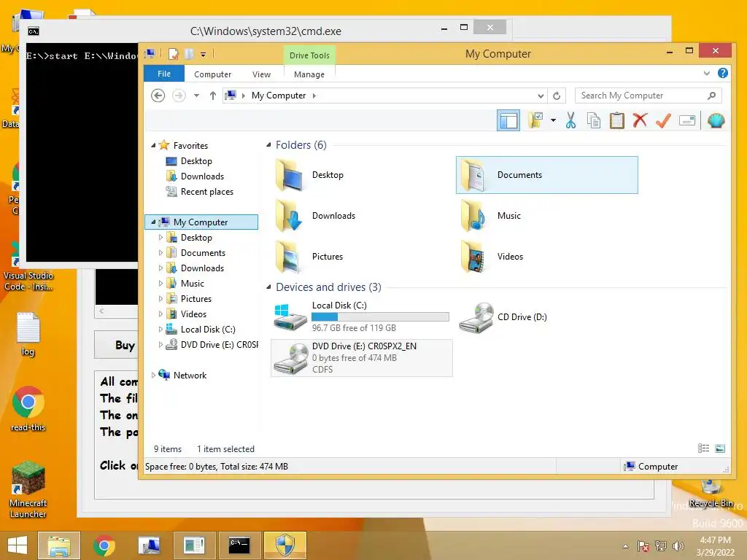Image resolution: width=747 pixels, height=560 pixels.
Task: Toggle the navigation pane layout icon
Action: (x=508, y=120)
